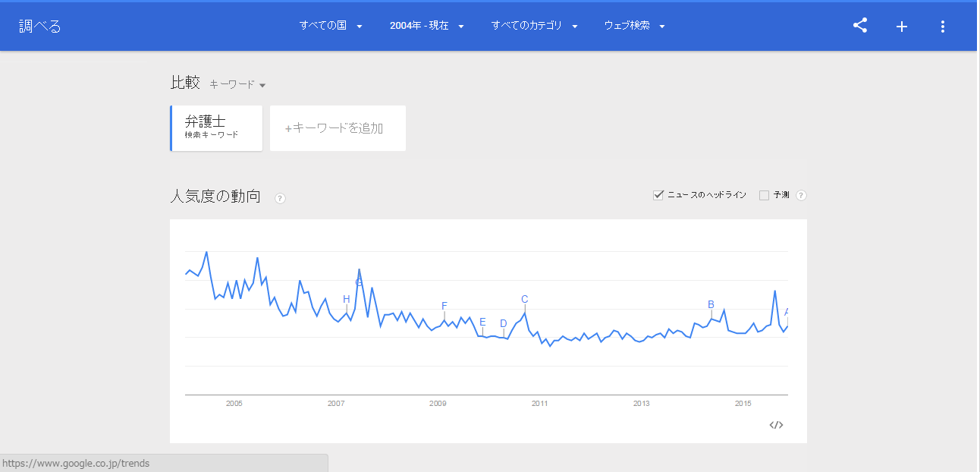The image size is (980, 472).
Task: Click the 比較 heading text
Action: pos(185,83)
